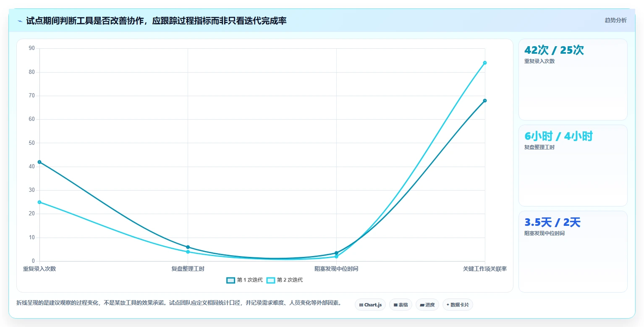
Task: Click the y-axis tick label 90
Action: [x=32, y=48]
